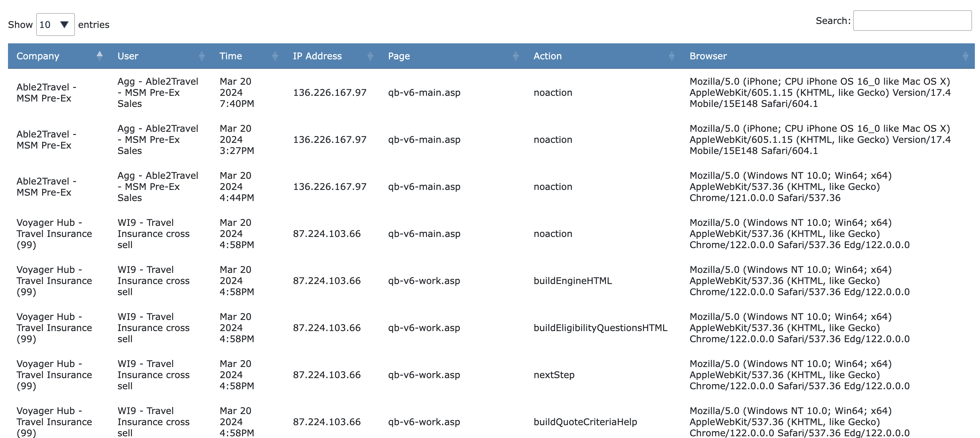Click the Chrome/121.0.0.0 browser cell

click(791, 186)
